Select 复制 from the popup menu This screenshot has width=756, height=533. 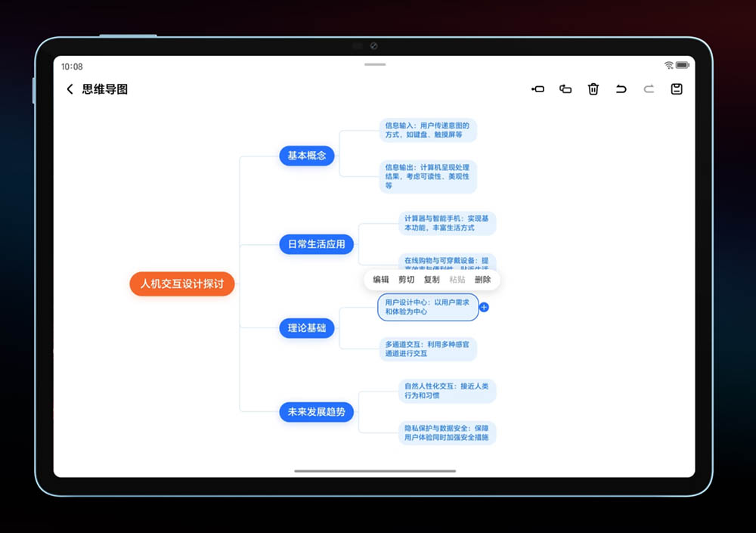pos(432,280)
